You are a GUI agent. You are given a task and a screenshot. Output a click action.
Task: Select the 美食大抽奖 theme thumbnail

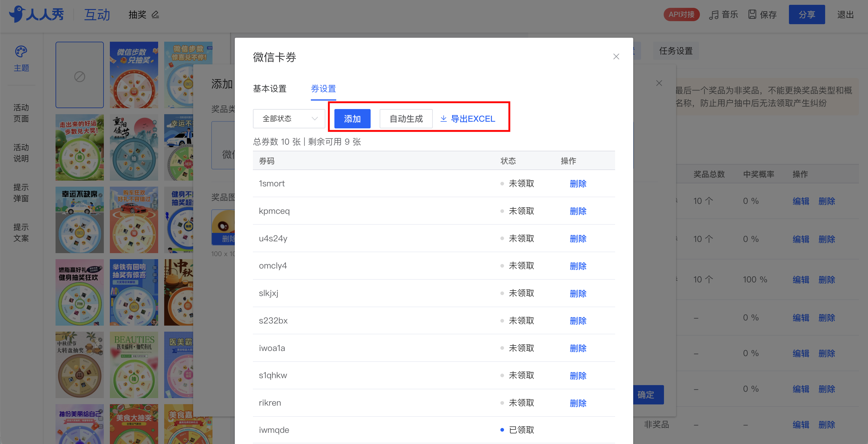click(134, 424)
